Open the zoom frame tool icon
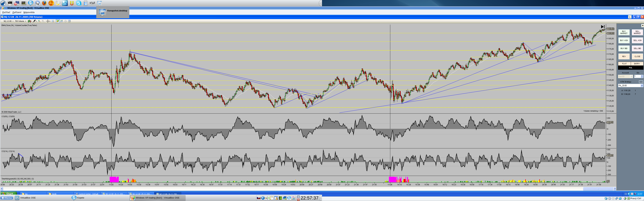 tap(53, 21)
